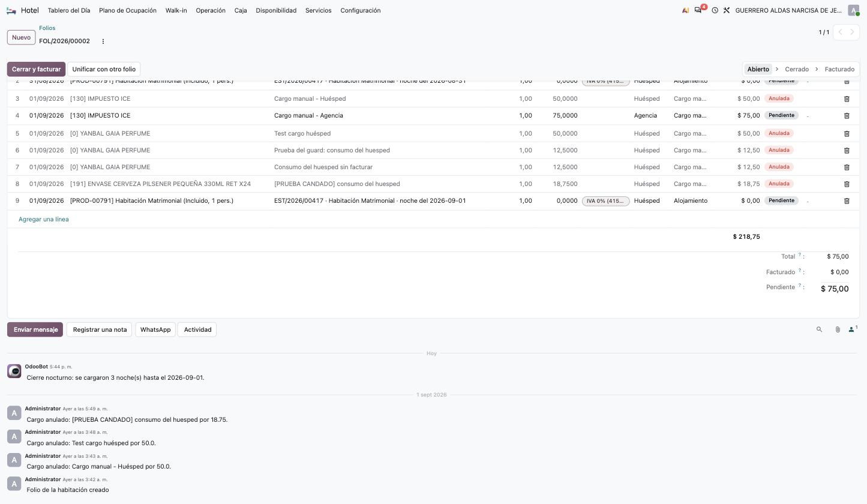The width and height of the screenshot is (867, 504).
Task: Select the Cerrado status stage
Action: 797,69
